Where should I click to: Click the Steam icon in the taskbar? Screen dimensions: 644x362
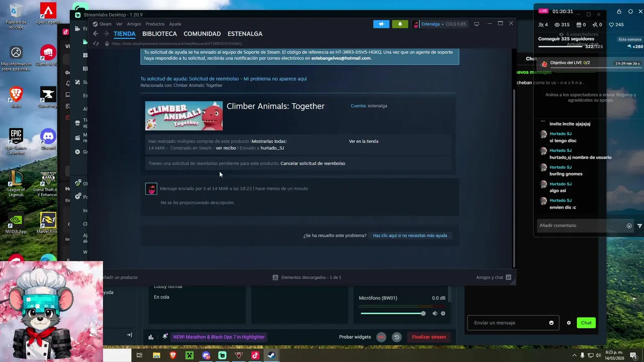tap(271, 355)
